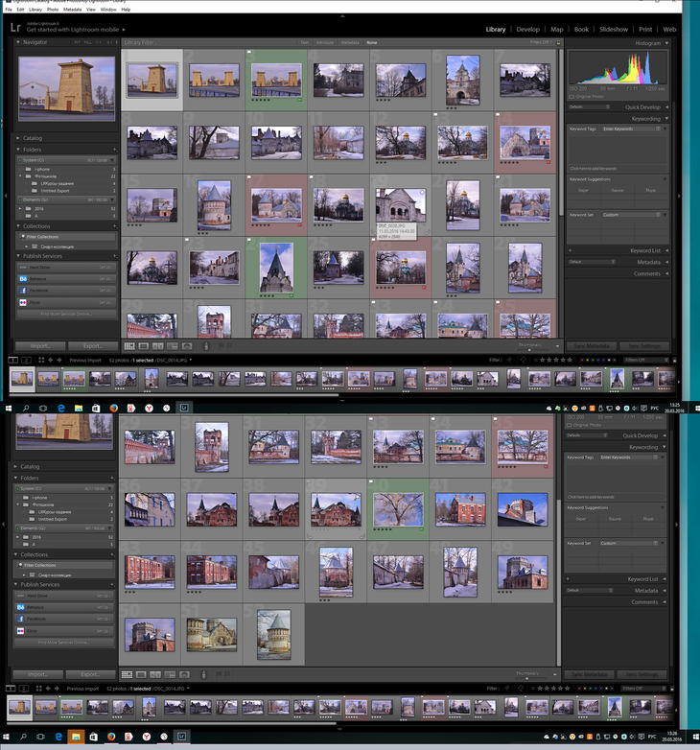The width and height of the screenshot is (700, 750).
Task: Adjust the Thumbnails size slider in upper window
Action: pos(528,349)
